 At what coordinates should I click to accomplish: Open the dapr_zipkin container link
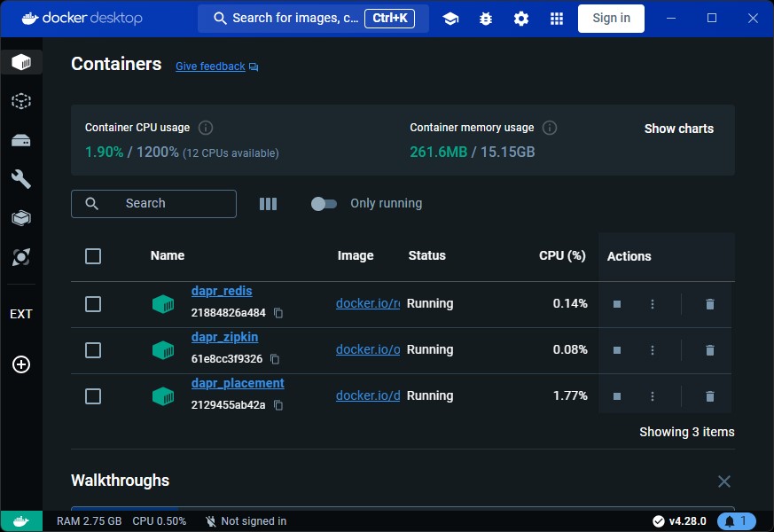click(x=224, y=337)
